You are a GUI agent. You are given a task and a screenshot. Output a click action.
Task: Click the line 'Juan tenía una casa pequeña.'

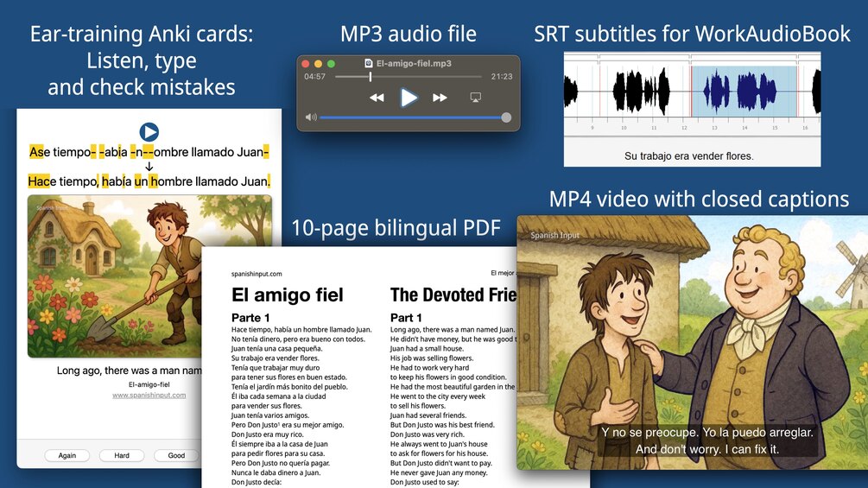click(276, 349)
